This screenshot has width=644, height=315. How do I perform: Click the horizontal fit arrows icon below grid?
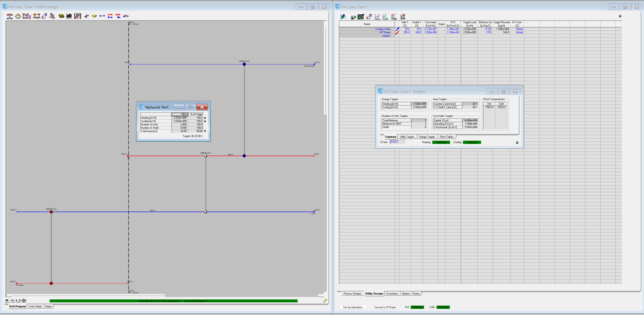point(18,301)
